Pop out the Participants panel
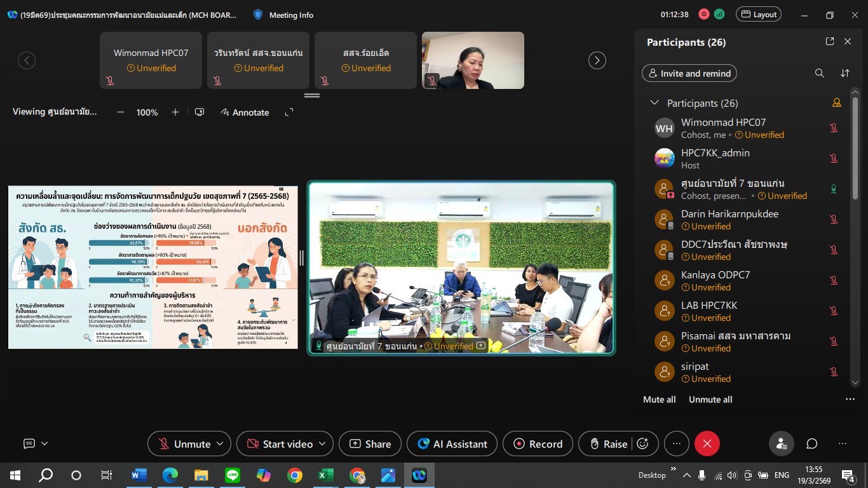The height and width of the screenshot is (488, 868). (x=829, y=41)
